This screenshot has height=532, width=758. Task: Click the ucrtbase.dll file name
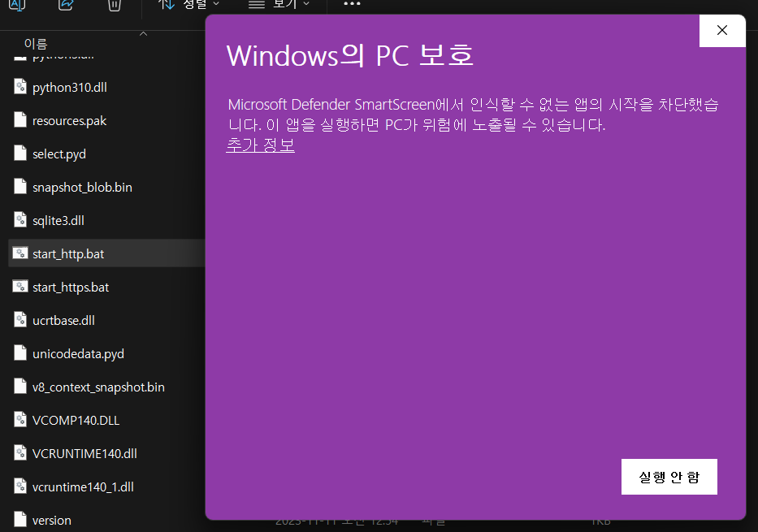63,321
